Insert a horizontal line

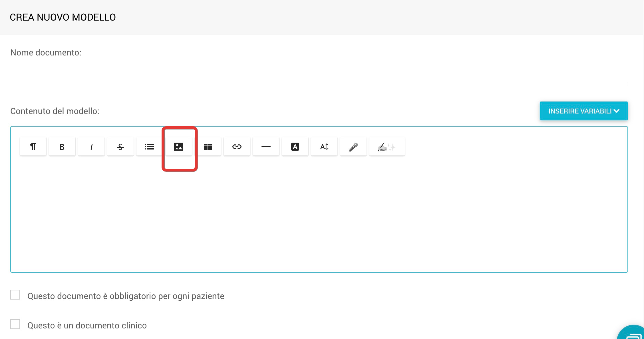click(x=266, y=147)
